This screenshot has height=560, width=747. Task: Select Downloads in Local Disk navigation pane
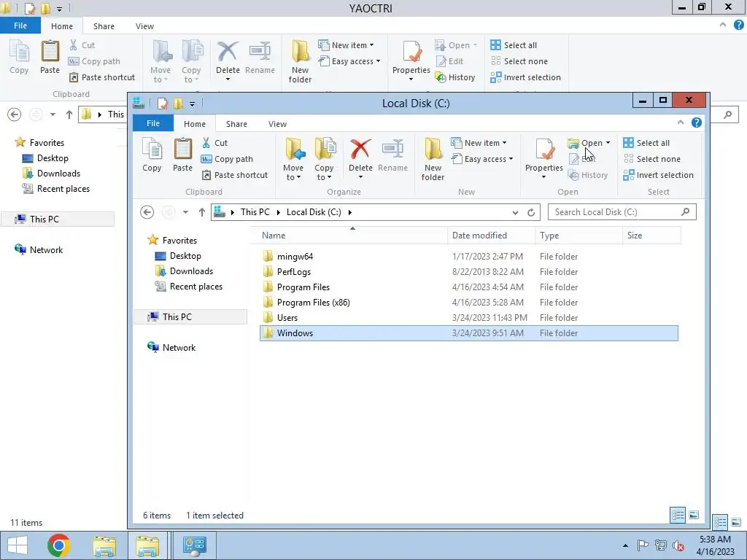tap(183, 271)
